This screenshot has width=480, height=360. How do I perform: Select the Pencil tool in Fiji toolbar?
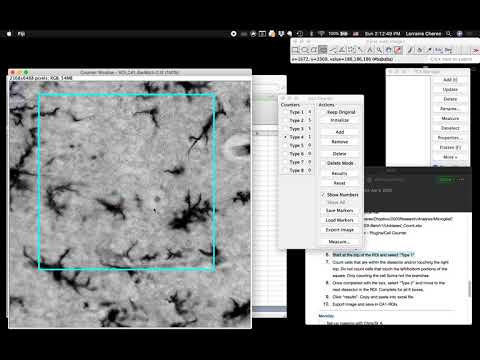point(410,50)
